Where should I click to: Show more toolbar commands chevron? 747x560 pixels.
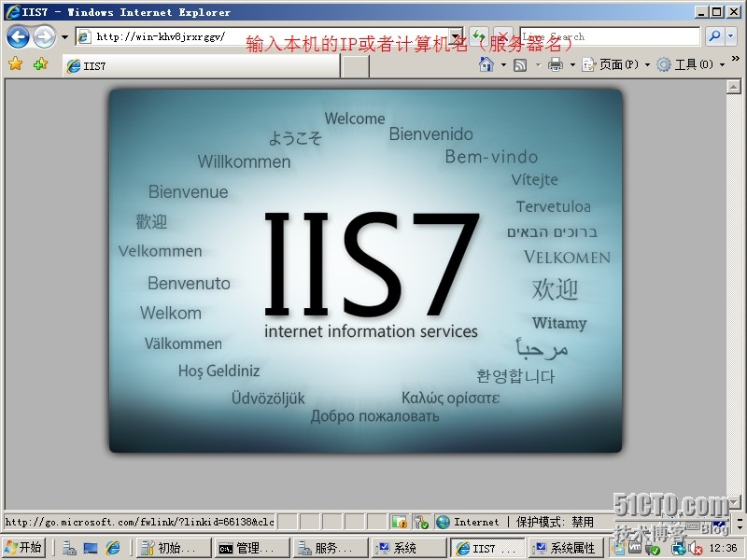(736, 59)
